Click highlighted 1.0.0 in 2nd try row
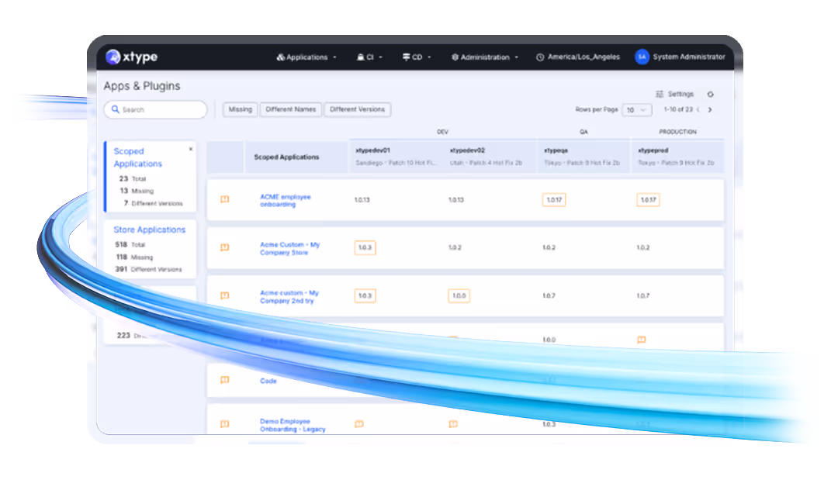The image size is (838, 504). tap(459, 295)
